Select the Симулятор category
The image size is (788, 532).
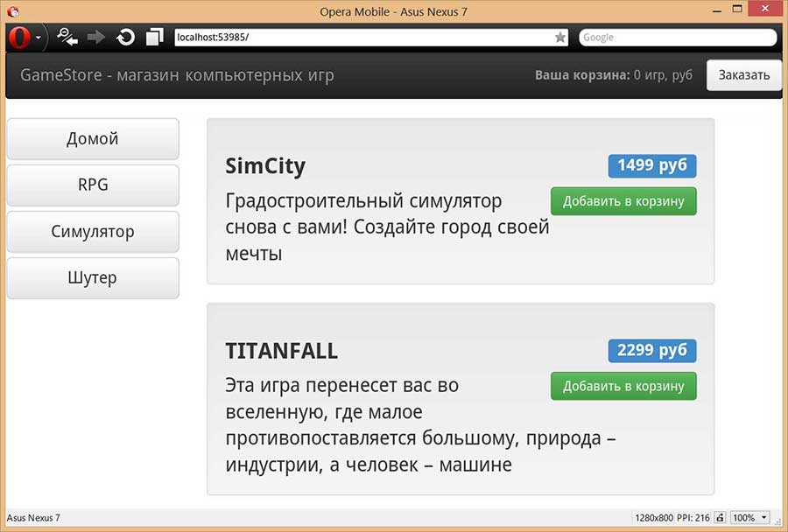coord(93,232)
